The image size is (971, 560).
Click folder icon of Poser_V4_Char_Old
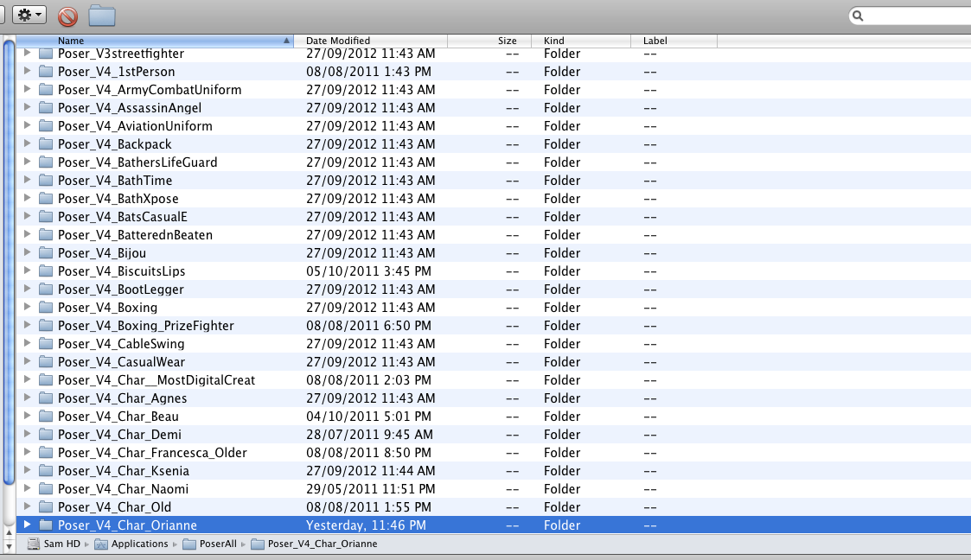pos(45,506)
